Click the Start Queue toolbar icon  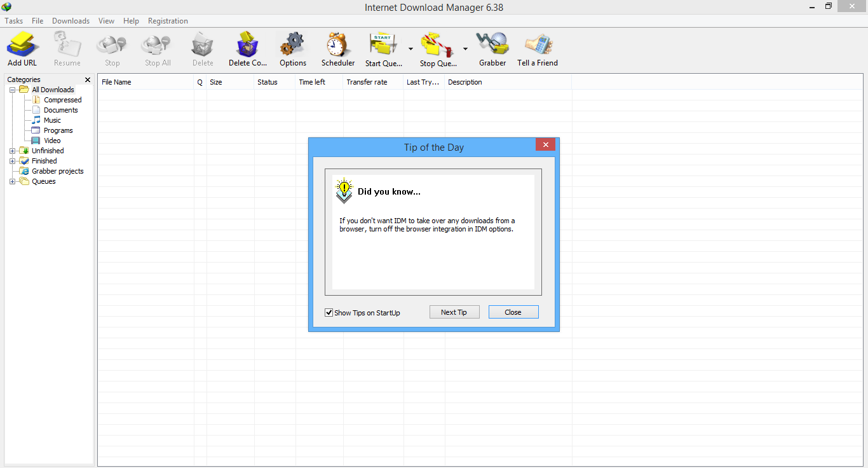[383, 45]
